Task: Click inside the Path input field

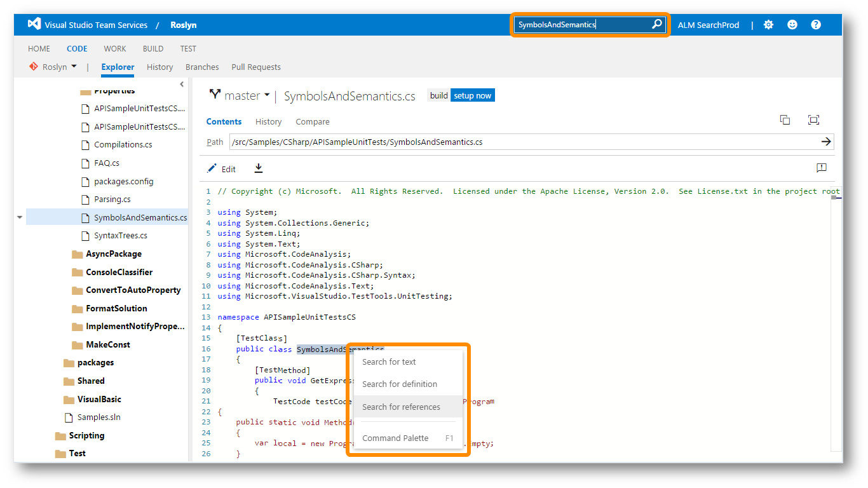Action: coord(445,142)
